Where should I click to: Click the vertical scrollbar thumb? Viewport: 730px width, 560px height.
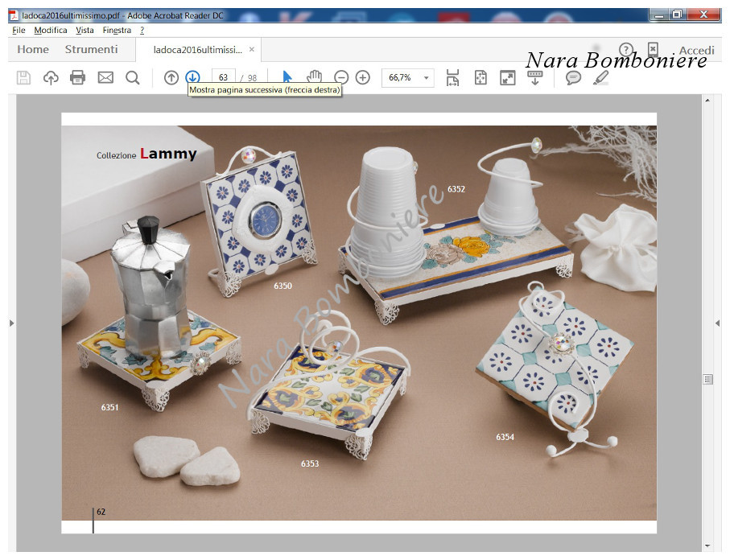click(x=707, y=379)
